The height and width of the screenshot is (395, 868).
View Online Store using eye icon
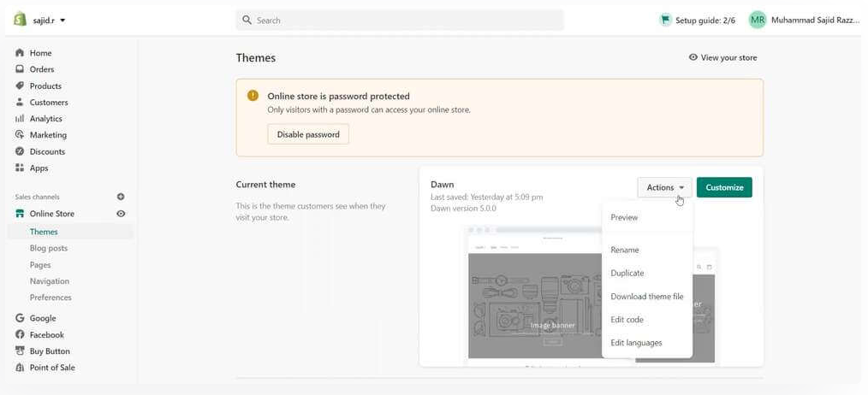pos(121,214)
